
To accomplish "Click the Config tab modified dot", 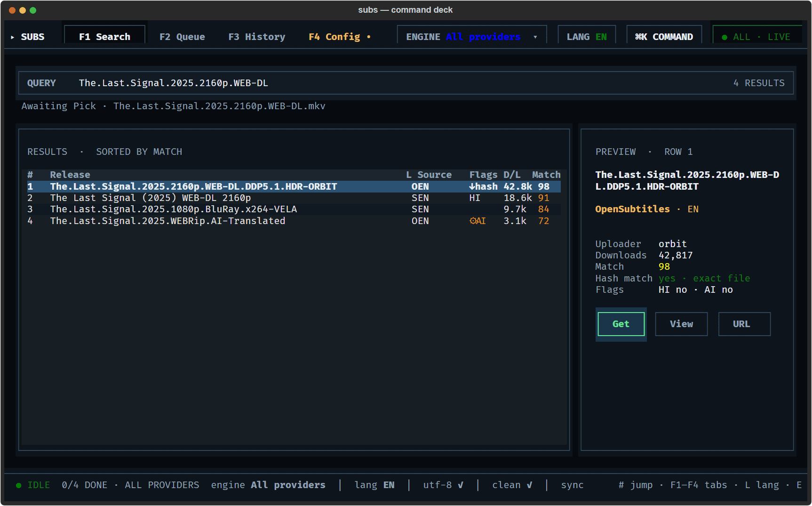I will pos(369,37).
